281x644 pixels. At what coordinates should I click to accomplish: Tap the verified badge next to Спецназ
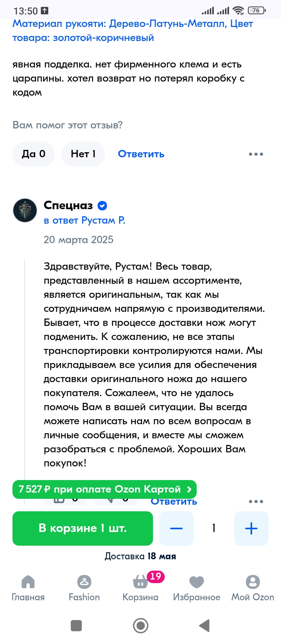coord(102,206)
